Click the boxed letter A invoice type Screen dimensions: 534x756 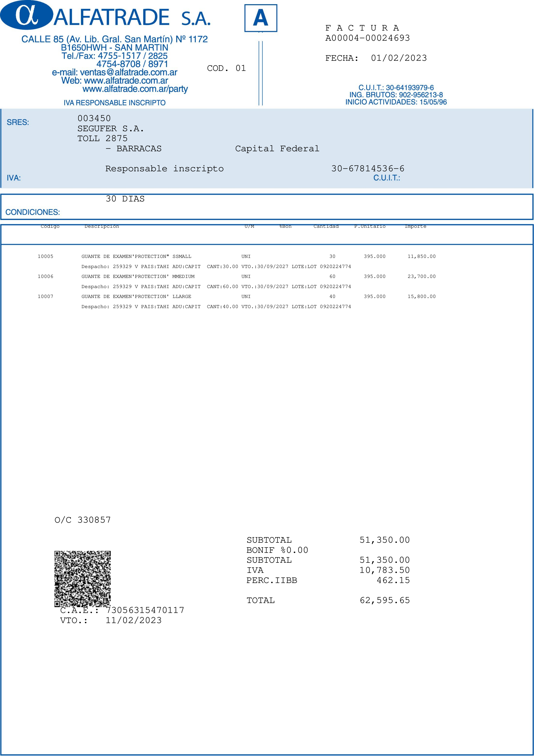(261, 18)
